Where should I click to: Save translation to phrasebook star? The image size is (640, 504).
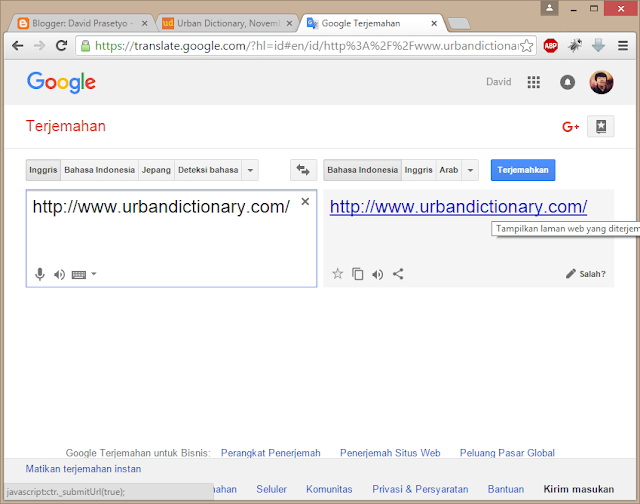click(x=338, y=273)
